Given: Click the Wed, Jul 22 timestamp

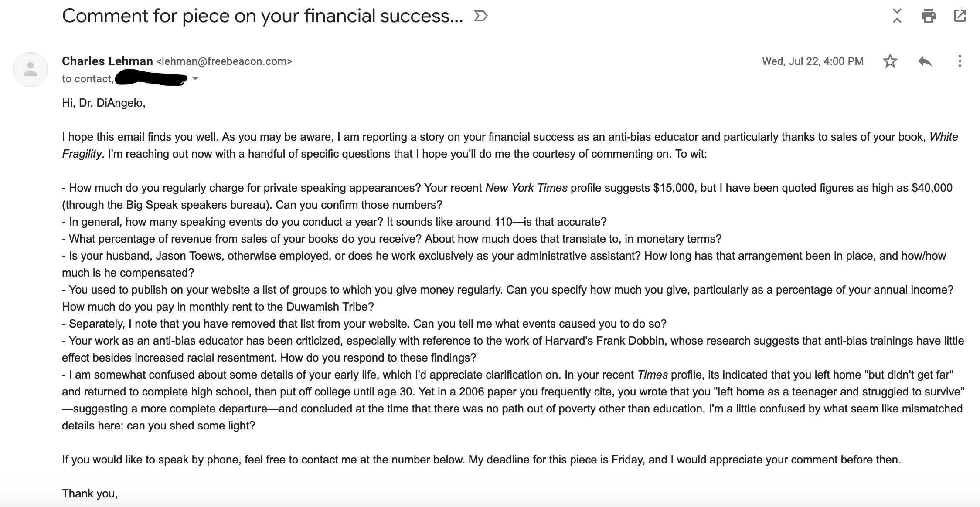Looking at the screenshot, I should pyautogui.click(x=813, y=61).
